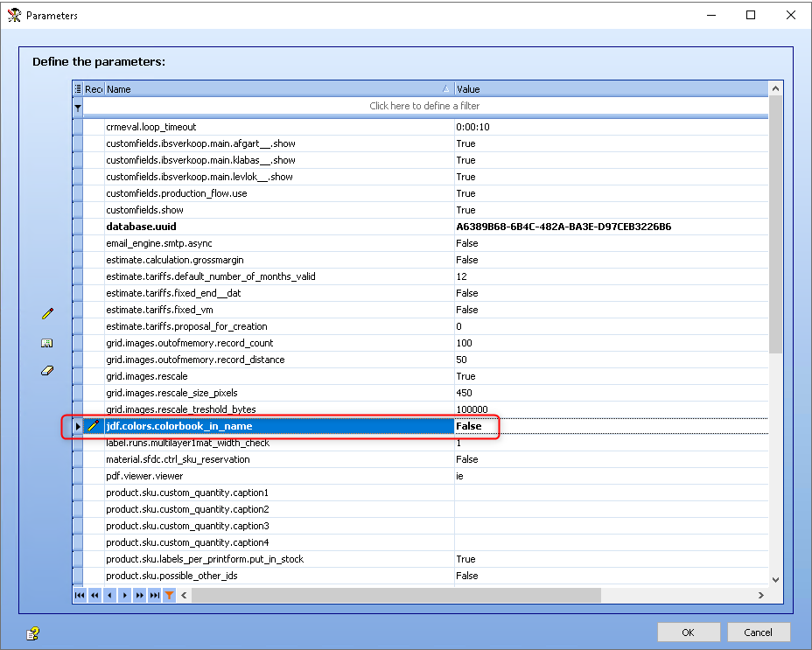Click the orange filter funnel icon

[x=170, y=595]
